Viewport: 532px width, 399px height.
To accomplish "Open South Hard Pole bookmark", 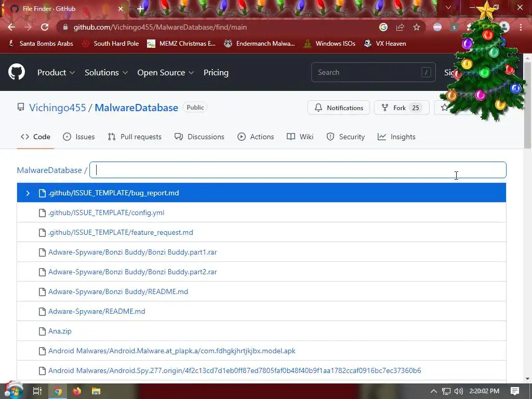I will click(111, 44).
